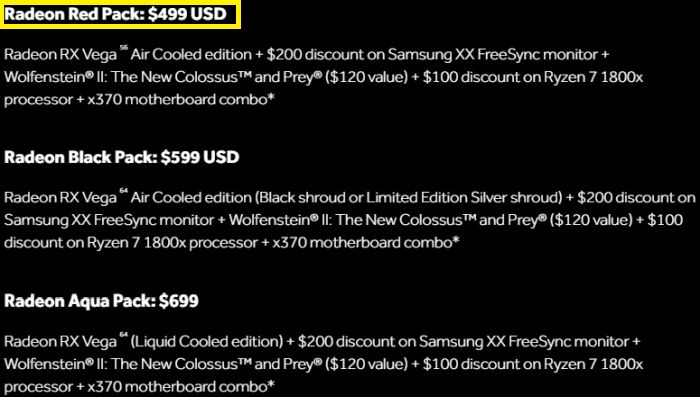Click "Ryzen 7 1800x" in the Red Pack description
The image size is (700, 397).
[x=593, y=77]
